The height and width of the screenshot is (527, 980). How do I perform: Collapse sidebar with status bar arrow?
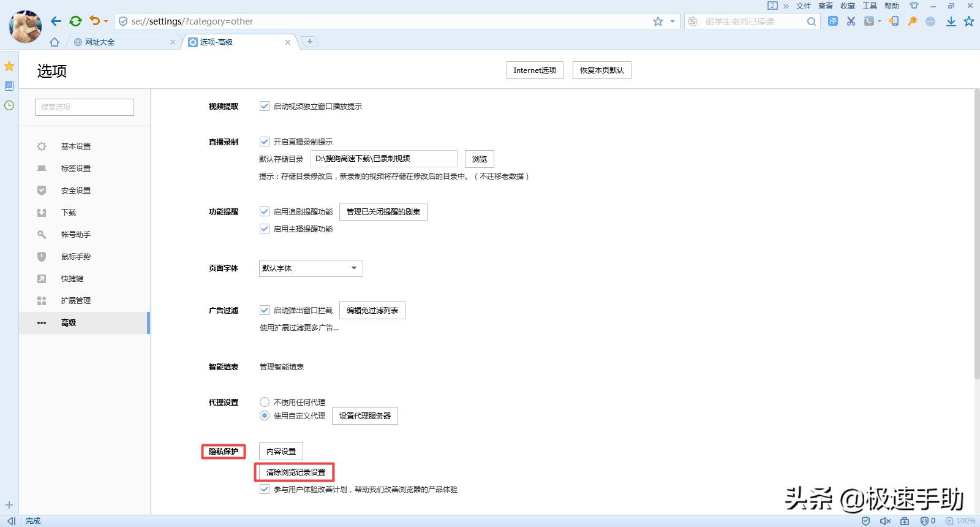tap(11, 521)
